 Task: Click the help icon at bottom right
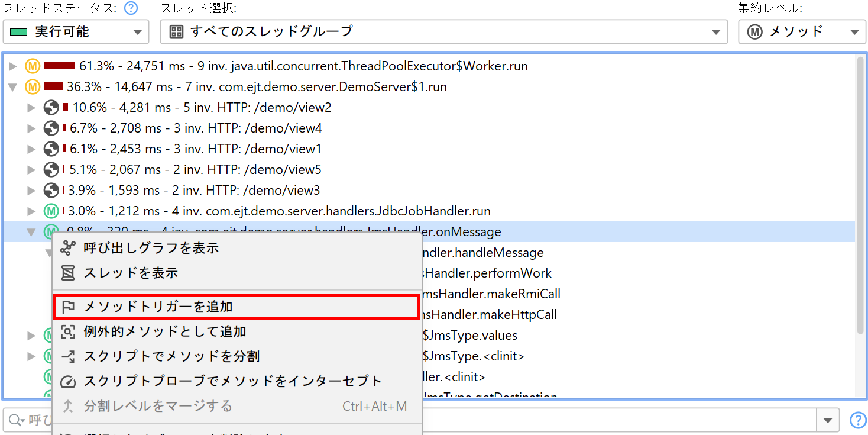pos(857,420)
